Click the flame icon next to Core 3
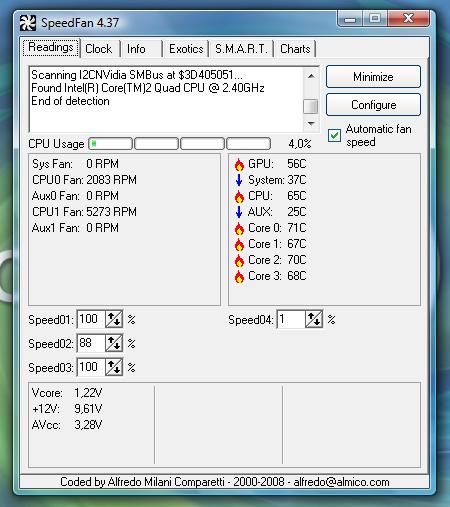This screenshot has width=450, height=507. pos(239,276)
